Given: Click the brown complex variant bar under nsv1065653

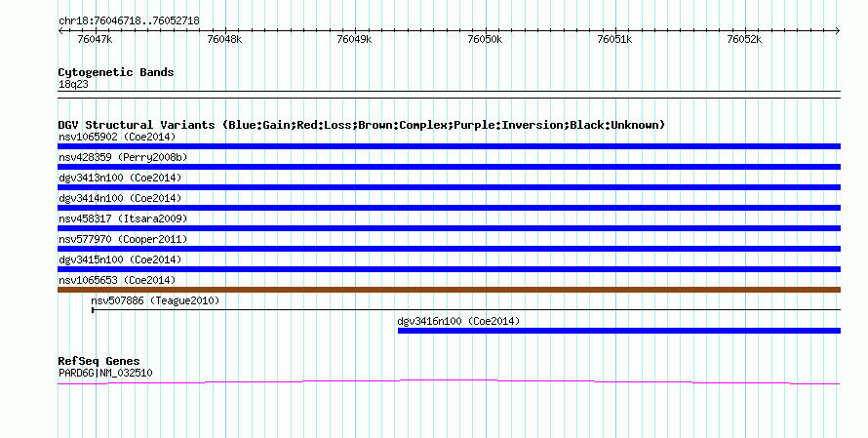Looking at the screenshot, I should coord(449,290).
